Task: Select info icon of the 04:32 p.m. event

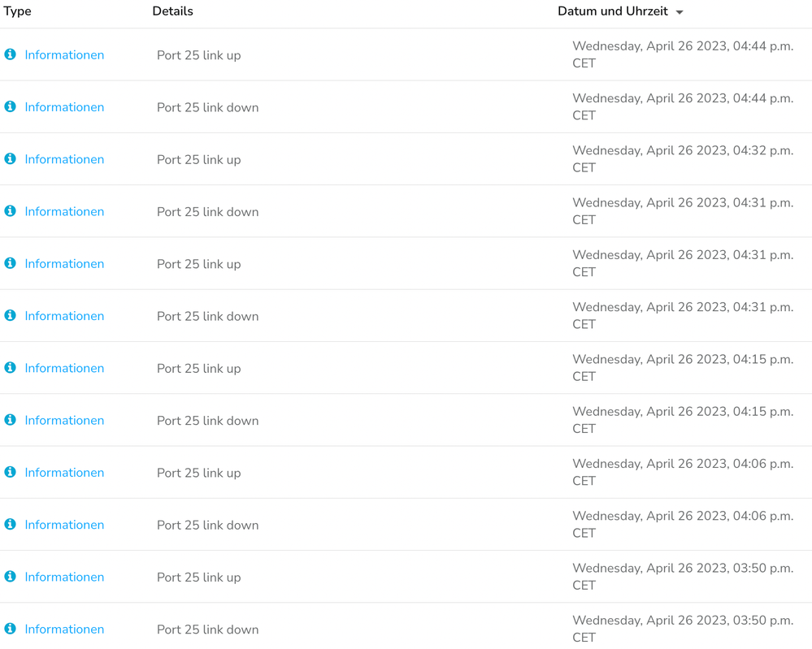Action: pyautogui.click(x=10, y=159)
